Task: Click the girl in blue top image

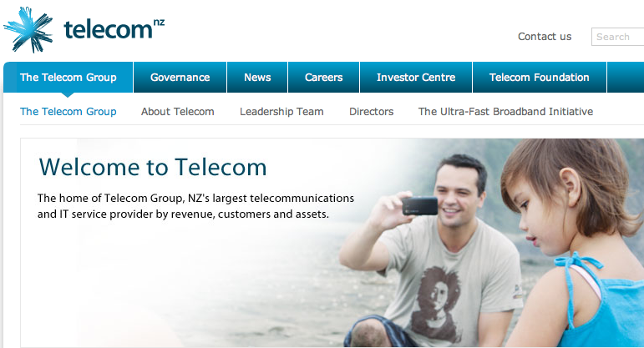Action: click(x=575, y=243)
